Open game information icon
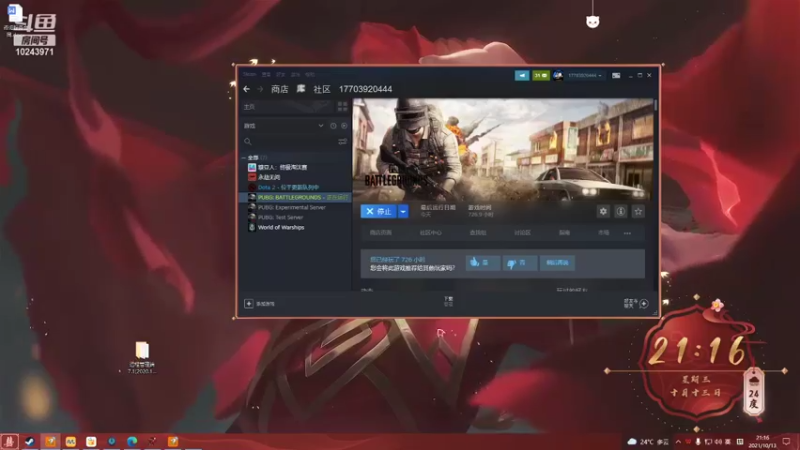The height and width of the screenshot is (450, 800). (620, 211)
